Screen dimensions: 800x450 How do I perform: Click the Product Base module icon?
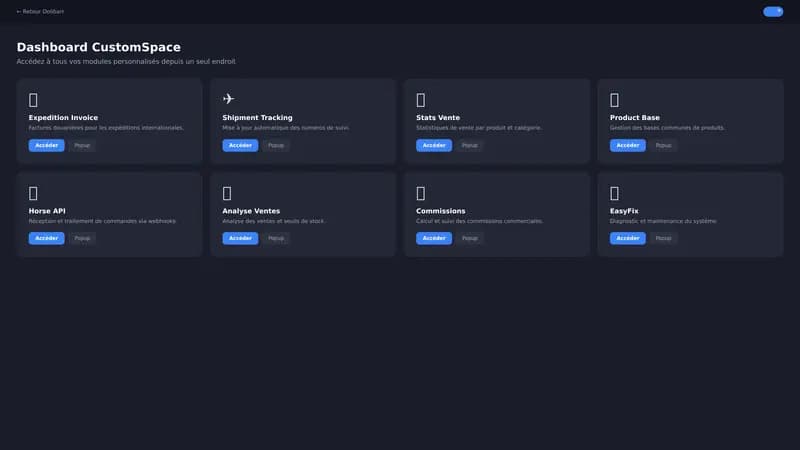(x=614, y=100)
